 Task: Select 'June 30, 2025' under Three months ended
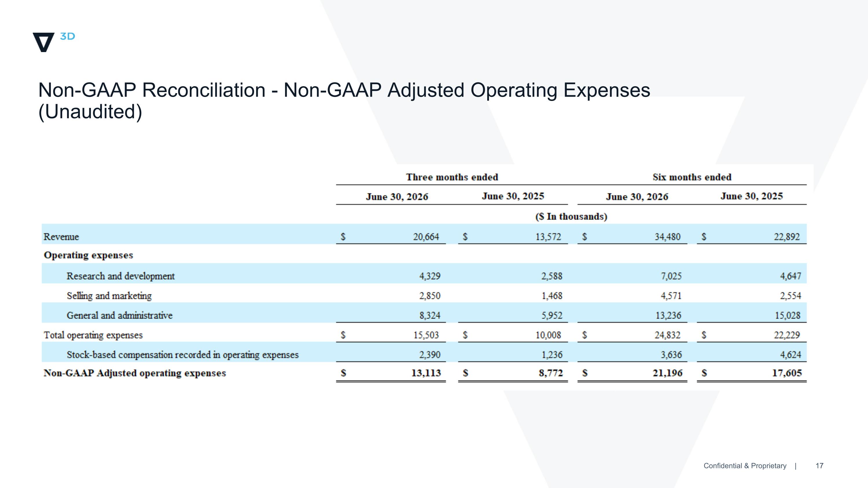click(x=513, y=196)
